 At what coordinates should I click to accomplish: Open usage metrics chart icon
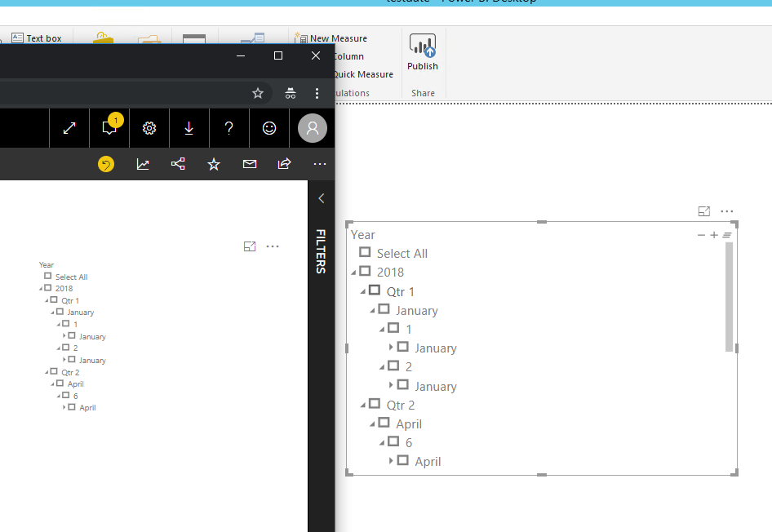tap(143, 164)
